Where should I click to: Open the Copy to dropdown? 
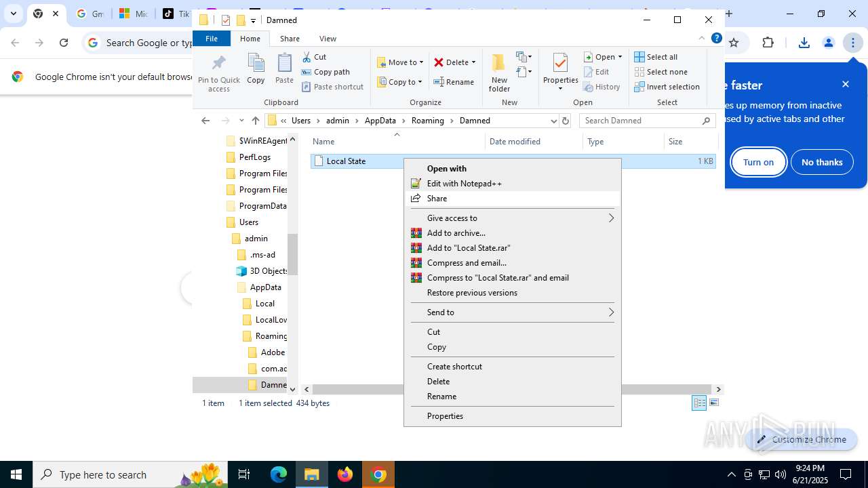399,82
